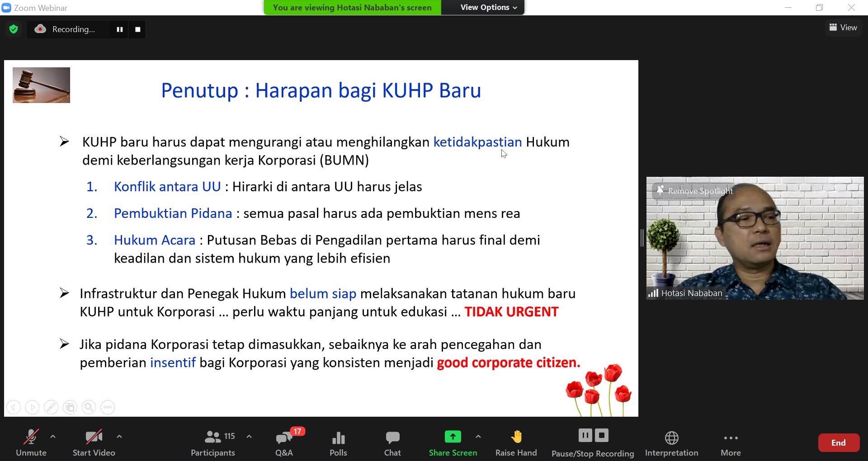End the webinar

click(x=838, y=442)
